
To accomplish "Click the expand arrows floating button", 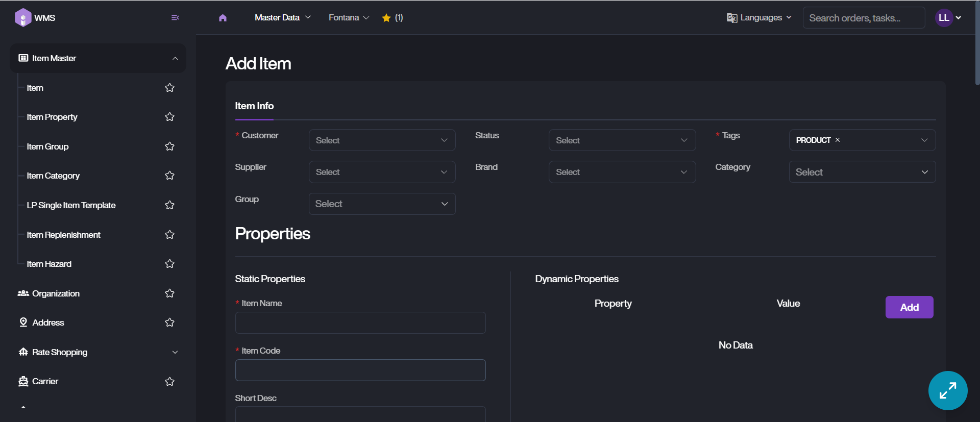I will 947,390.
